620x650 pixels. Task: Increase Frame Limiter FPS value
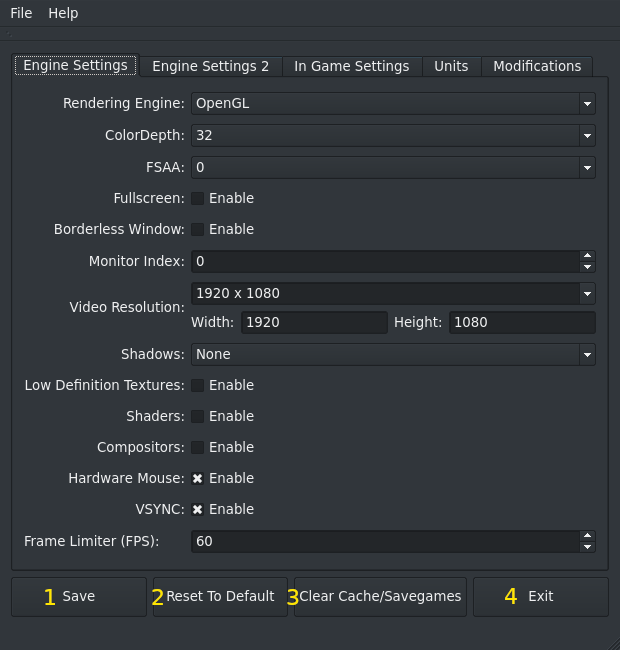tap(587, 536)
